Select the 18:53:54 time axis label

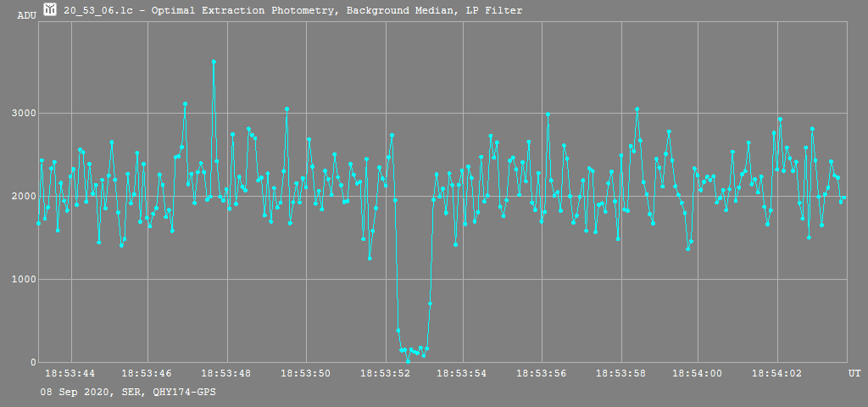(462, 372)
